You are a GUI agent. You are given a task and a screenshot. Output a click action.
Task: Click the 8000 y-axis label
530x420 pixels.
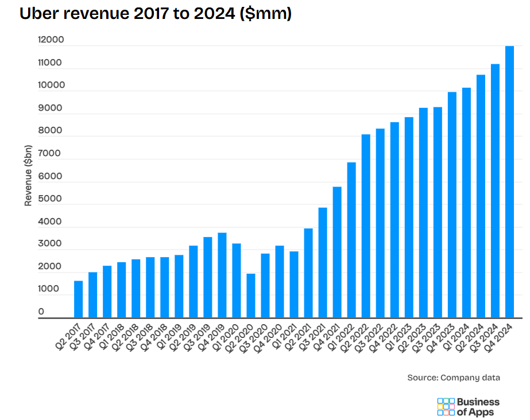pos(50,130)
